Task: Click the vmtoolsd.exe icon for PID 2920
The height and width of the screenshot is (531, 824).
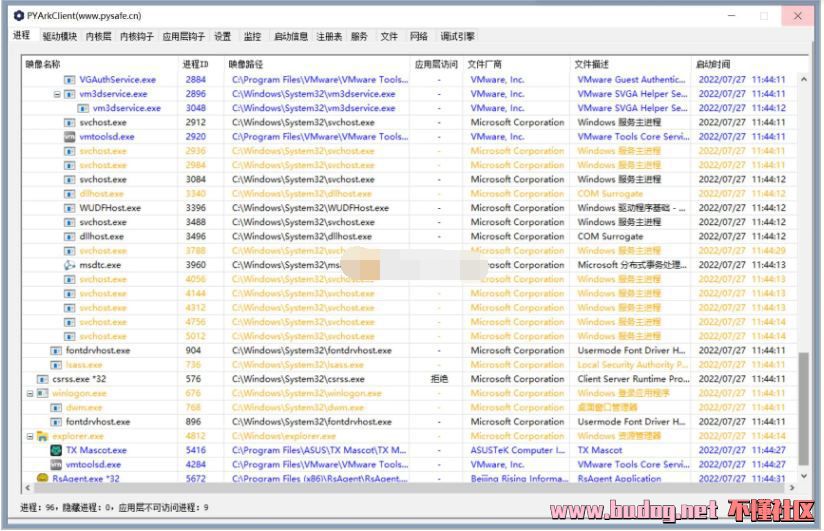Action: [70, 137]
